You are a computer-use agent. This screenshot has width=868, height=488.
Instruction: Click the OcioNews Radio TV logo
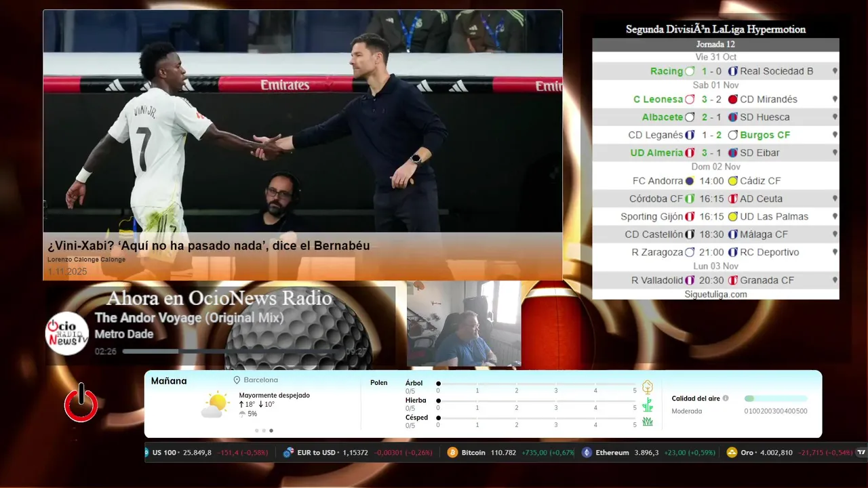tap(67, 333)
